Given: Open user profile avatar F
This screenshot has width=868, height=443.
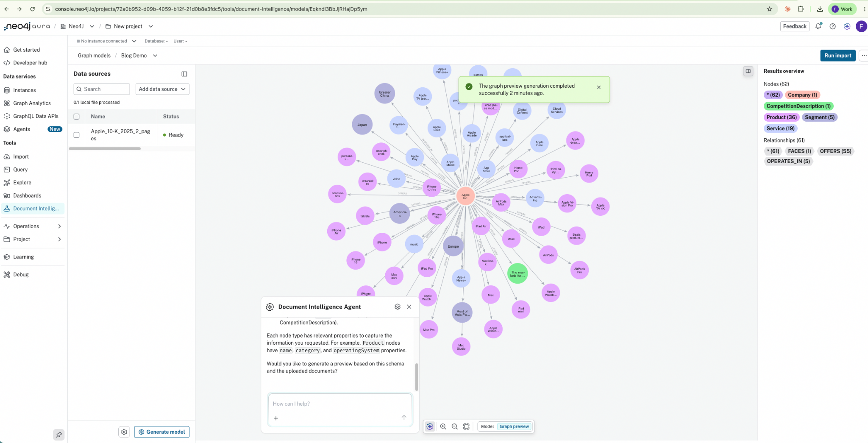Looking at the screenshot, I should click(x=861, y=26).
